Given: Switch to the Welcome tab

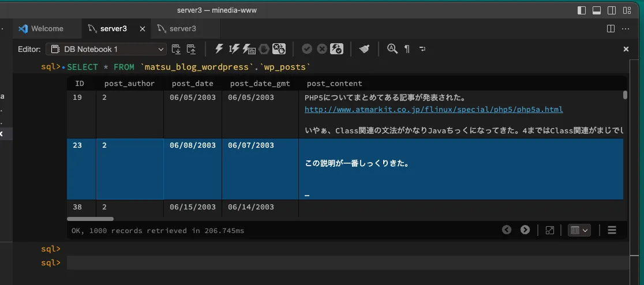Looking at the screenshot, I should [x=47, y=28].
